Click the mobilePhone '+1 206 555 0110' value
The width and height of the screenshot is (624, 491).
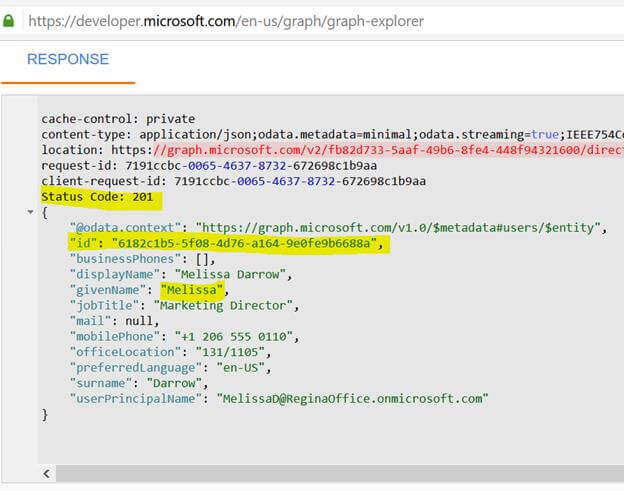tap(234, 337)
